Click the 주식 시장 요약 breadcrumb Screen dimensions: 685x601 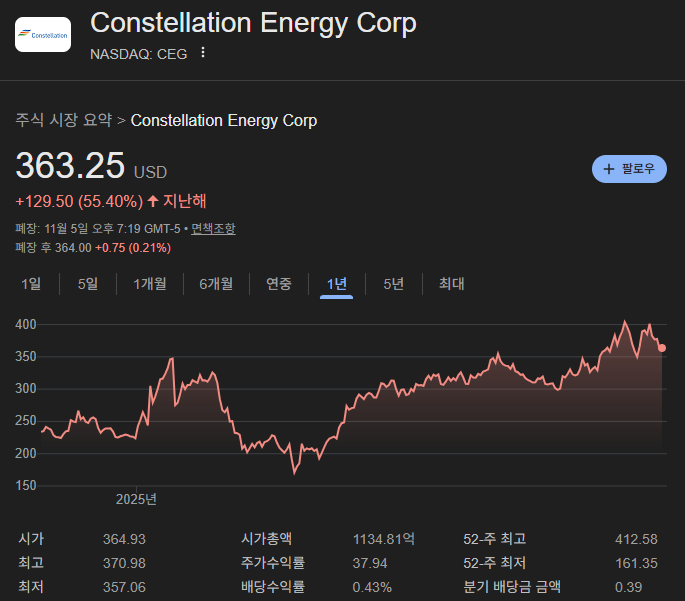(x=64, y=121)
